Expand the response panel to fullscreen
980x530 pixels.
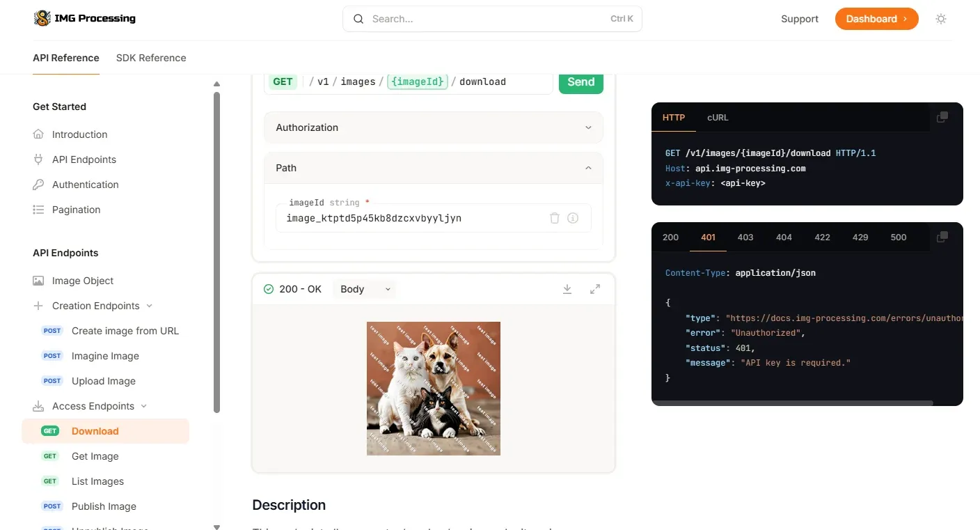coord(595,289)
